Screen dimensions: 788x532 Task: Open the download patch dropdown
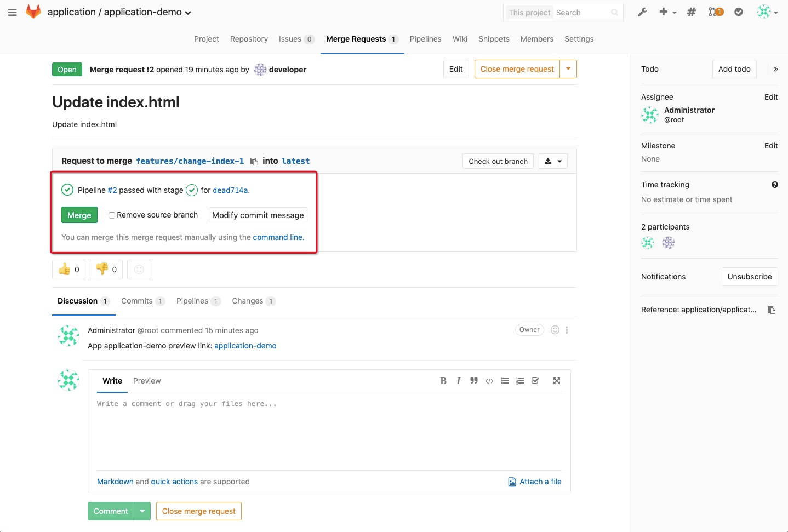click(x=553, y=161)
